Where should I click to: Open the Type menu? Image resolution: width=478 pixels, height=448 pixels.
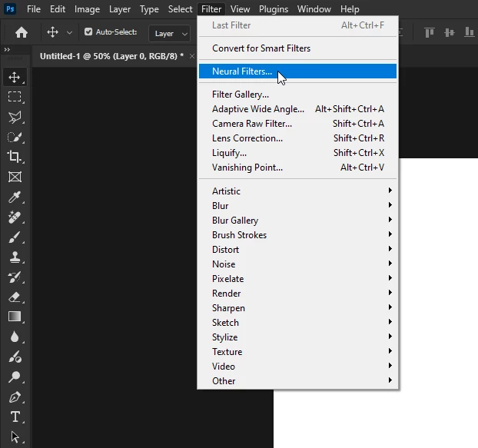pos(149,9)
